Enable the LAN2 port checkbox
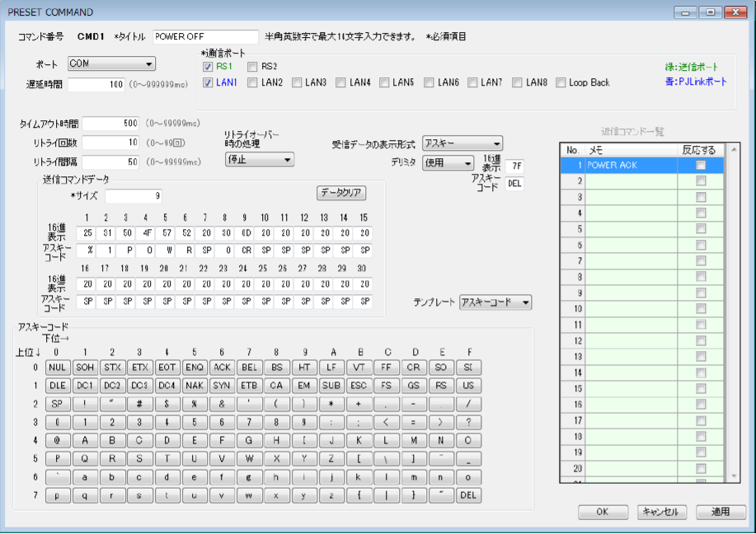This screenshot has height=534, width=756. pyautogui.click(x=252, y=82)
